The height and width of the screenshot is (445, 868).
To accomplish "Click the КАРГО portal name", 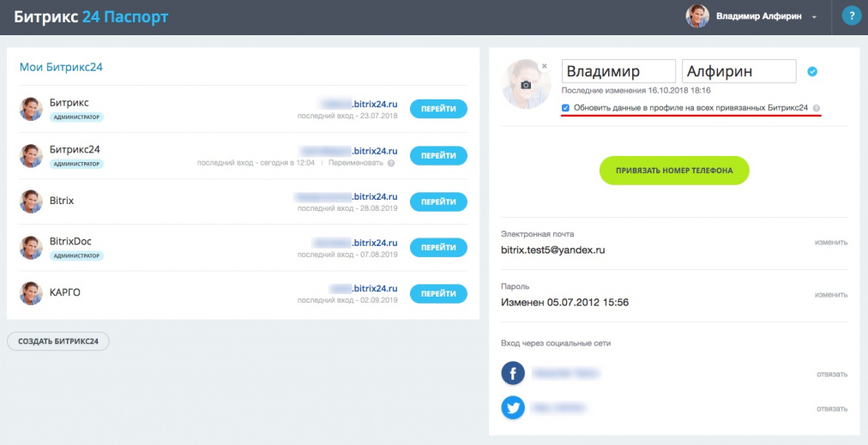I will [65, 292].
